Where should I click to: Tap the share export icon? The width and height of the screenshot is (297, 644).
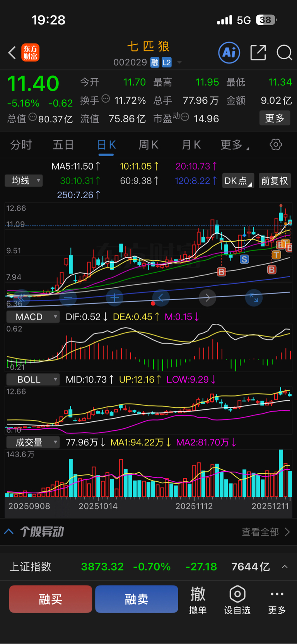tap(258, 53)
